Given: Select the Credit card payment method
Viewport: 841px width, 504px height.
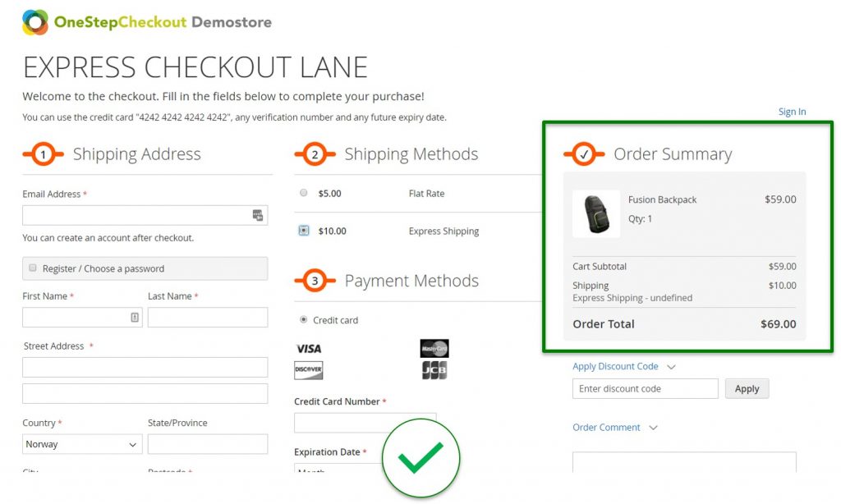Looking at the screenshot, I should (x=304, y=319).
